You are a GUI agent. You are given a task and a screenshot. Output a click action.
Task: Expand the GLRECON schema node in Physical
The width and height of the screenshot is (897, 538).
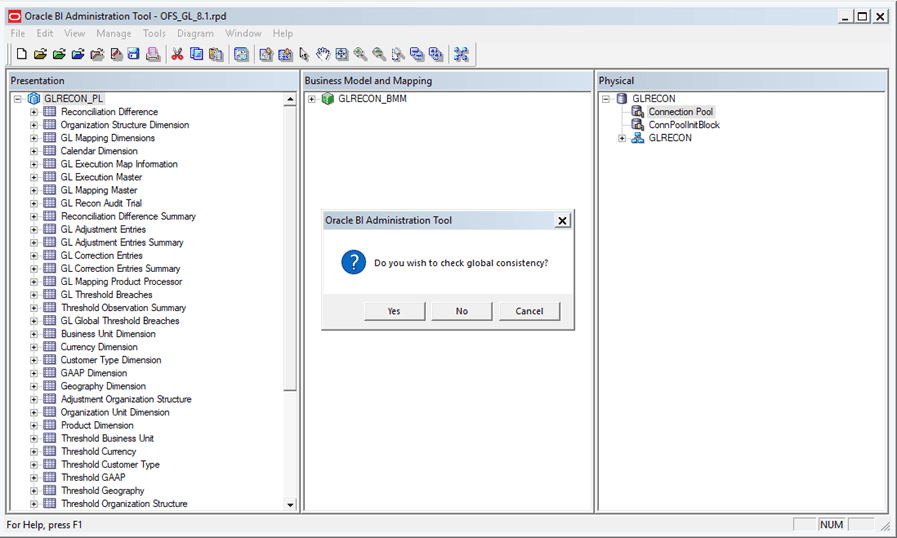coord(622,138)
